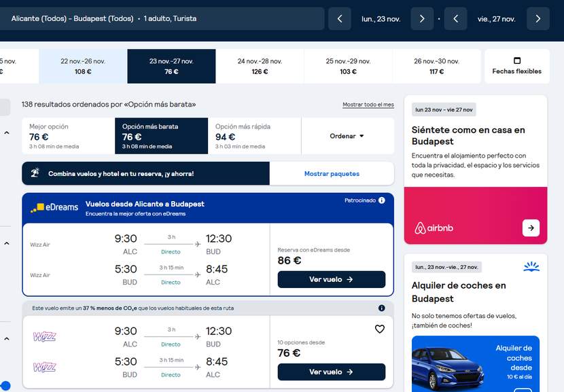Viewport: 564px width, 392px height.
Task: Collapse the top sidebar filter chevron
Action: (x=7, y=133)
